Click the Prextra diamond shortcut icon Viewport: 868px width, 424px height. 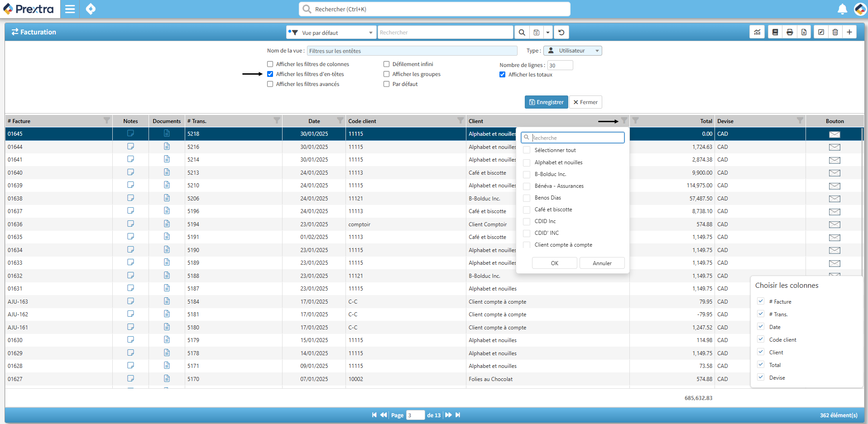[91, 9]
